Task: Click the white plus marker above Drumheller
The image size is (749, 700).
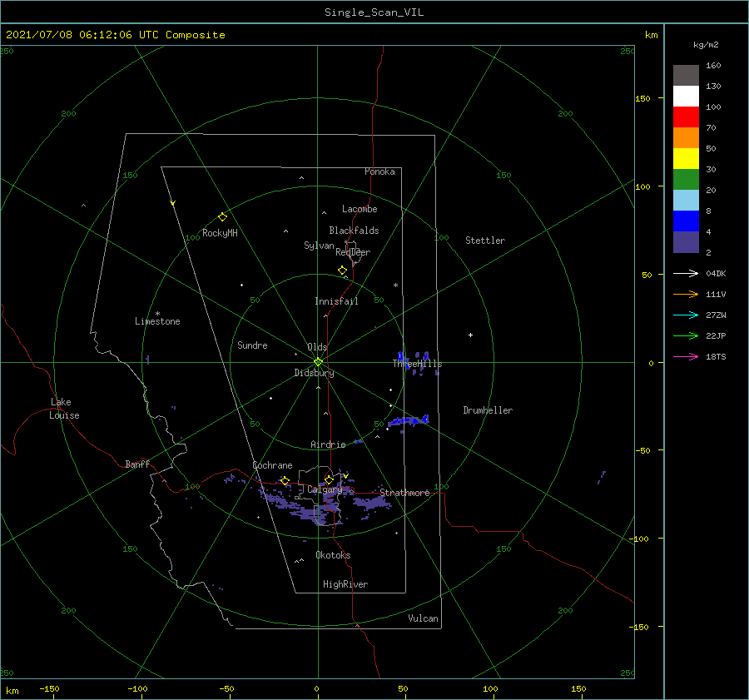Action: pyautogui.click(x=470, y=335)
